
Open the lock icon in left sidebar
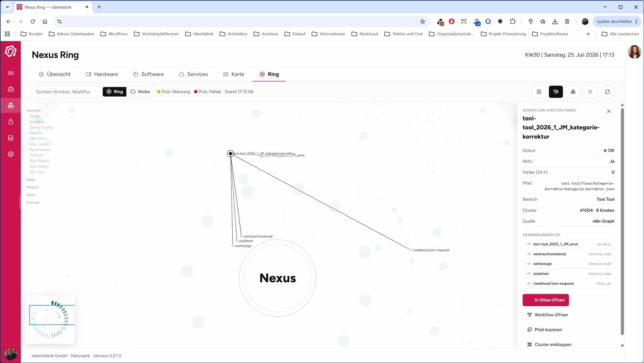pos(11,122)
